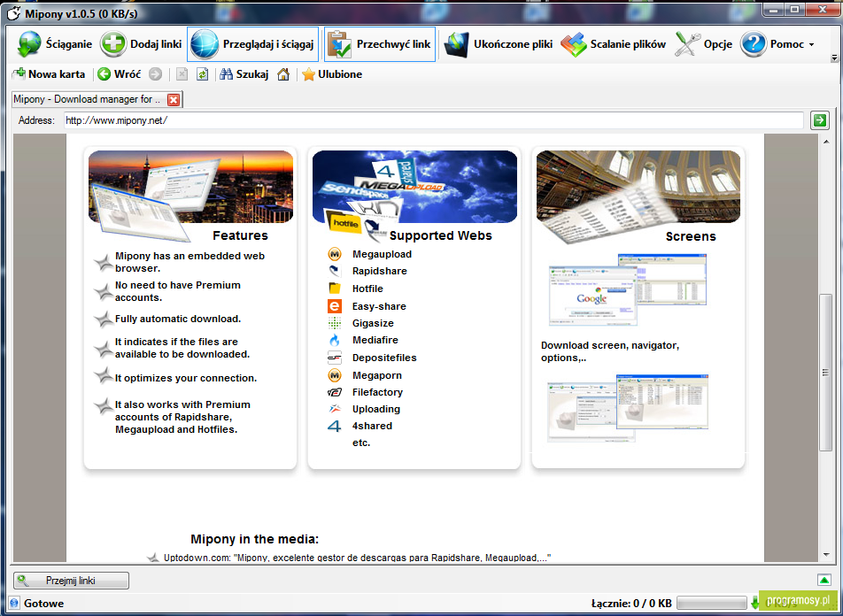Click the status bar progress bar

pos(711,603)
